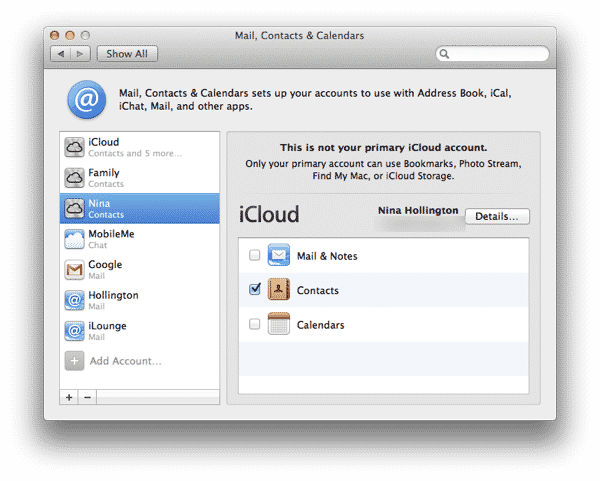Click the Show All button
Viewport: 600px width, 481px height.
click(127, 54)
